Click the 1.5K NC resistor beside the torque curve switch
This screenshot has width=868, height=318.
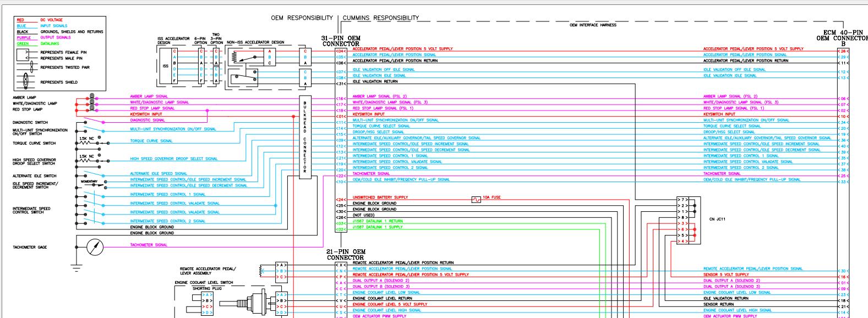pyautogui.click(x=85, y=144)
